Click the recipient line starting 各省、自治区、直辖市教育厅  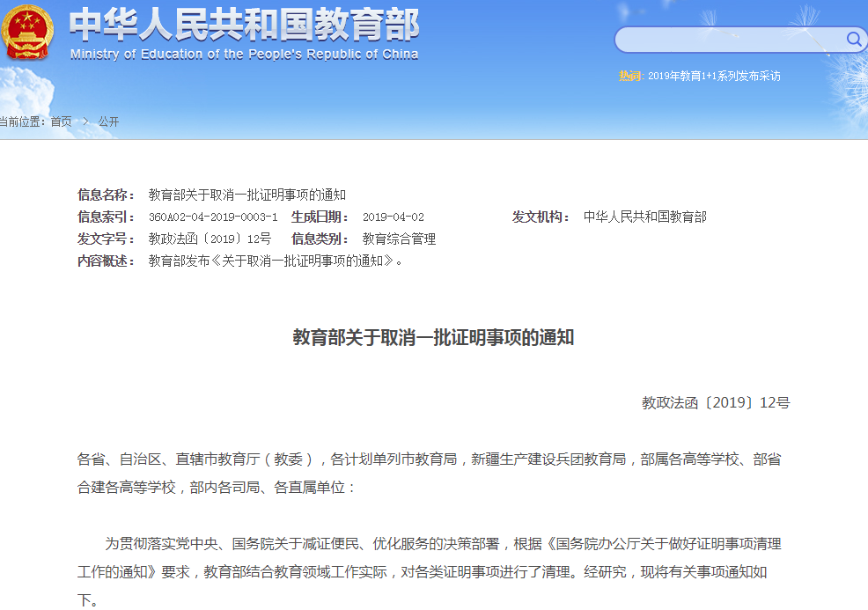point(429,459)
